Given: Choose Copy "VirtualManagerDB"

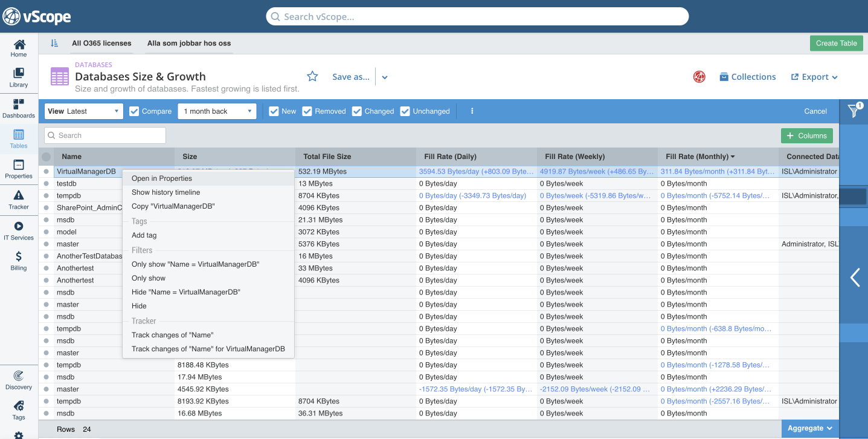Looking at the screenshot, I should [x=208, y=206].
